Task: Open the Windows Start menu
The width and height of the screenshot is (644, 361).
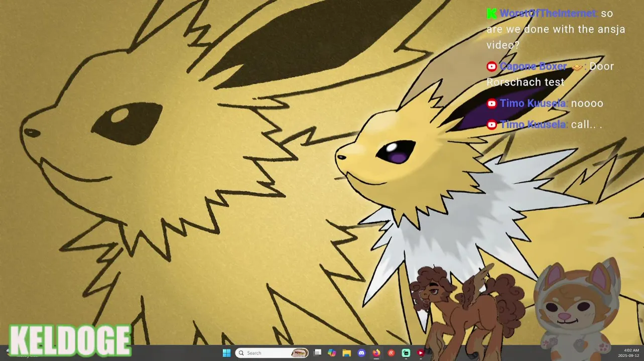Action: (226, 353)
